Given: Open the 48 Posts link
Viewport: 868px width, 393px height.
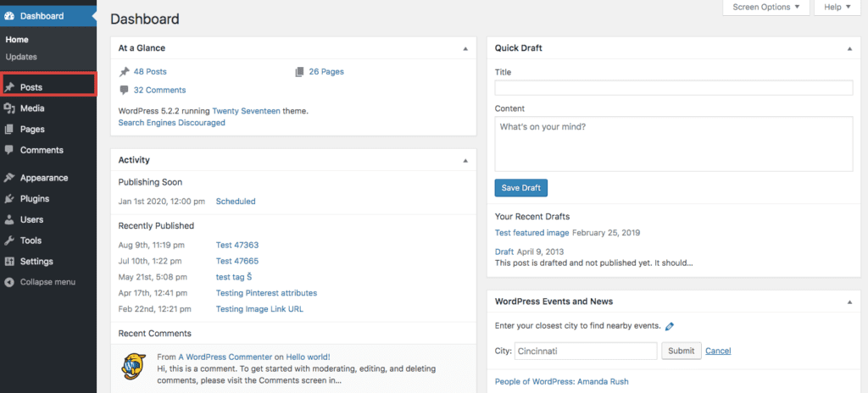Looking at the screenshot, I should click(150, 72).
